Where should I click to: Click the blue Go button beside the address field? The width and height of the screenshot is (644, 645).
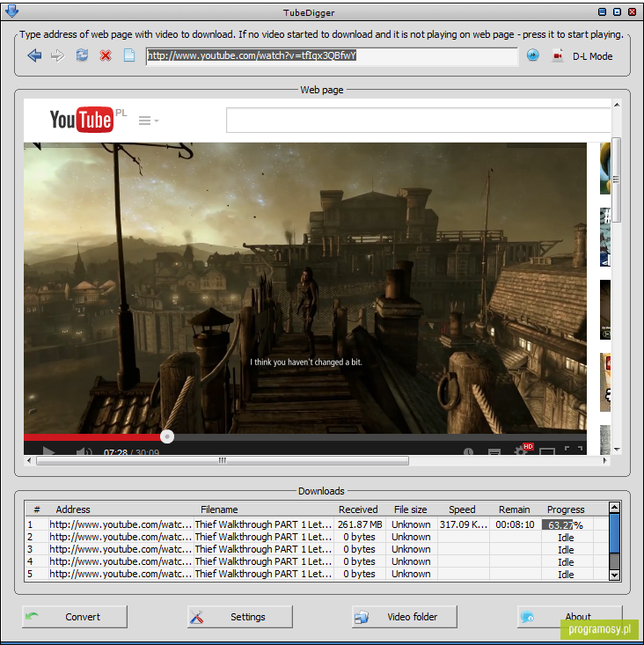tap(532, 55)
